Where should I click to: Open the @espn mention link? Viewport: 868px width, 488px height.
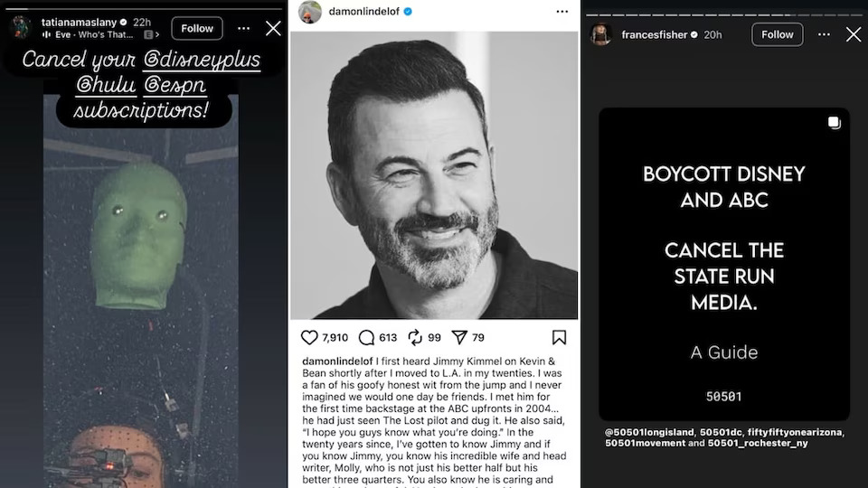click(175, 85)
